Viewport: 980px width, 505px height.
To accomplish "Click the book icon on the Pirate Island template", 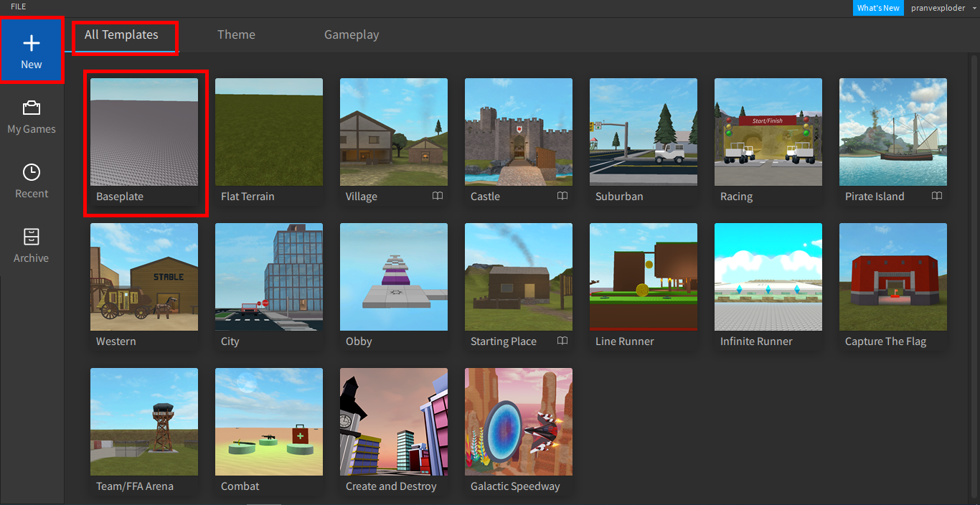I will (x=937, y=196).
